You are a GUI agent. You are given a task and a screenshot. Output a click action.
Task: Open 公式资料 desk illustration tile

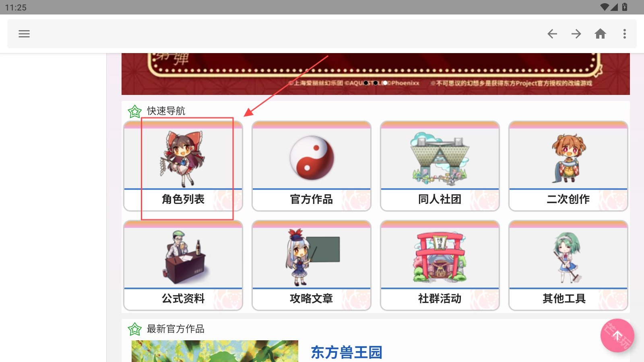183,265
